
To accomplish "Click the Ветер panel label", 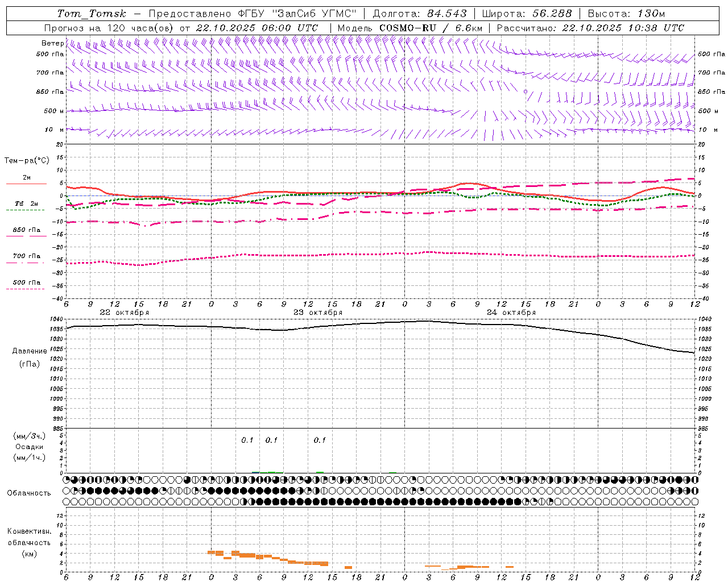I will coord(52,43).
